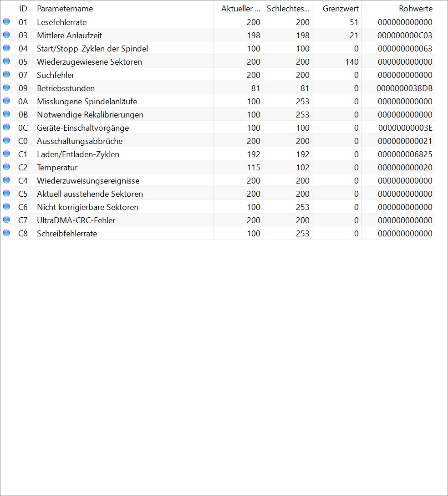
Task: Click raw value 000000000020 for Temperatur
Action: click(x=405, y=168)
